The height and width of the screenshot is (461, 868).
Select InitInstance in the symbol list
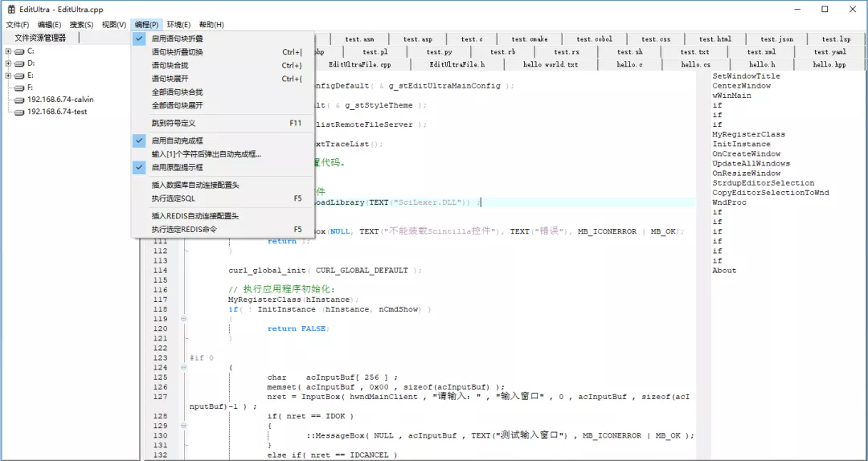click(x=741, y=145)
